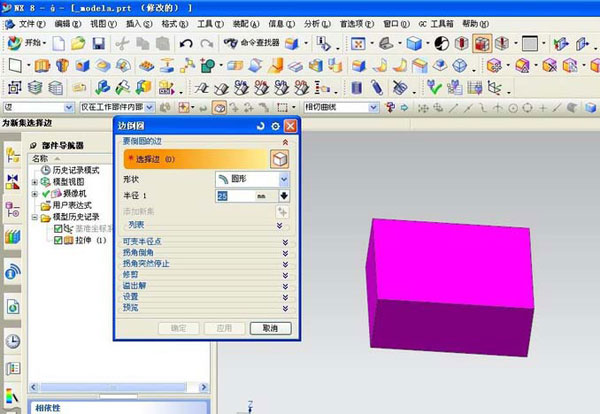Click the Save floppy disk icon
Viewport: 600px width, 414px height.
tap(98, 44)
